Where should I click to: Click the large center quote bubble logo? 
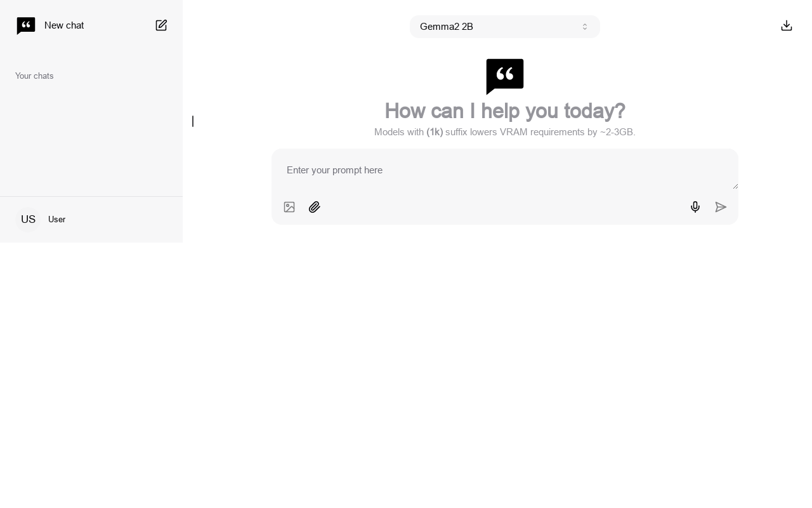[x=505, y=76]
